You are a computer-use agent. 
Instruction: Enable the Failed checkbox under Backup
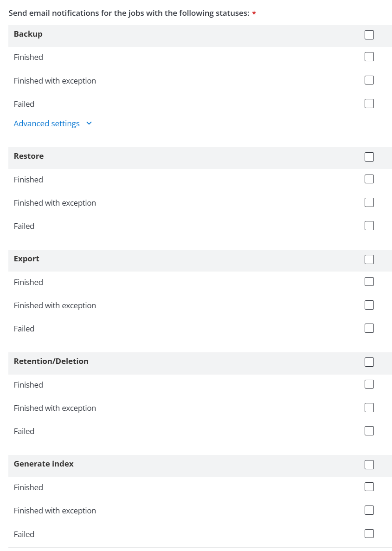(x=369, y=104)
